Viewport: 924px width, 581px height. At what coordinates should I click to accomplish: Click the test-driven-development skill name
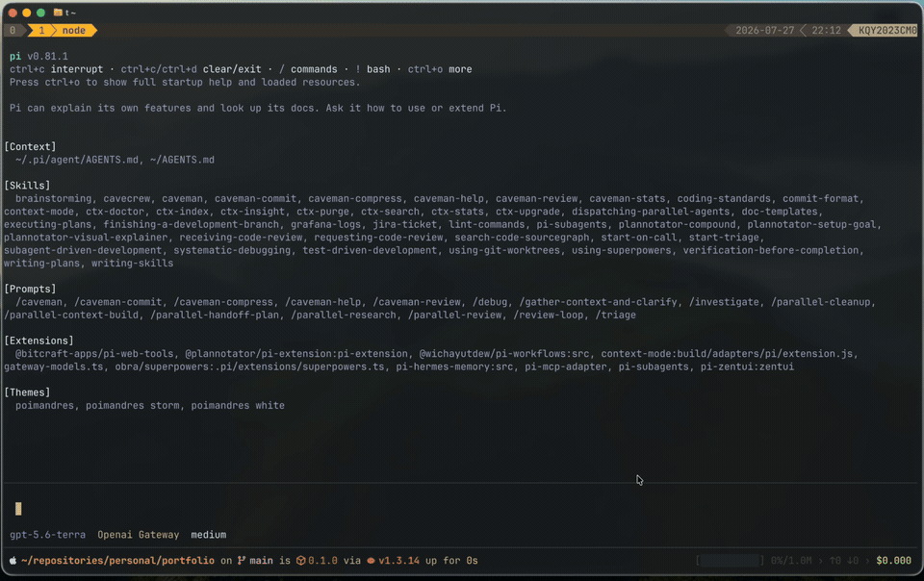point(370,250)
